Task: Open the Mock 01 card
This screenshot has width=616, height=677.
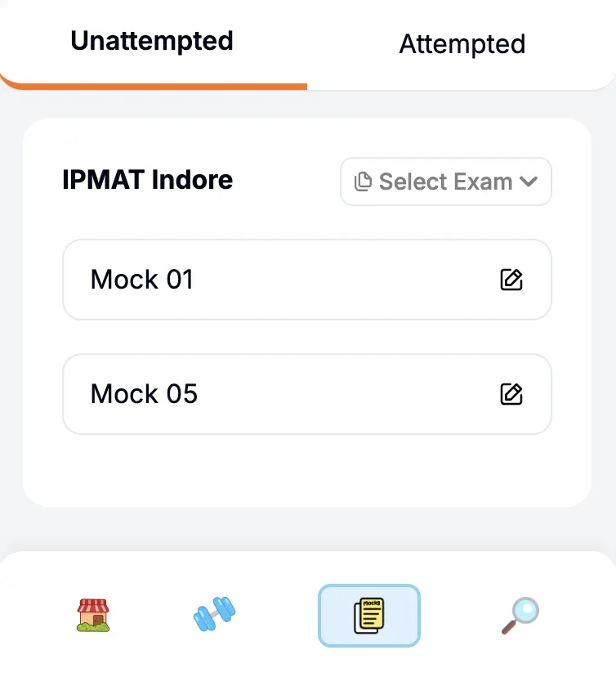Action: 307,280
